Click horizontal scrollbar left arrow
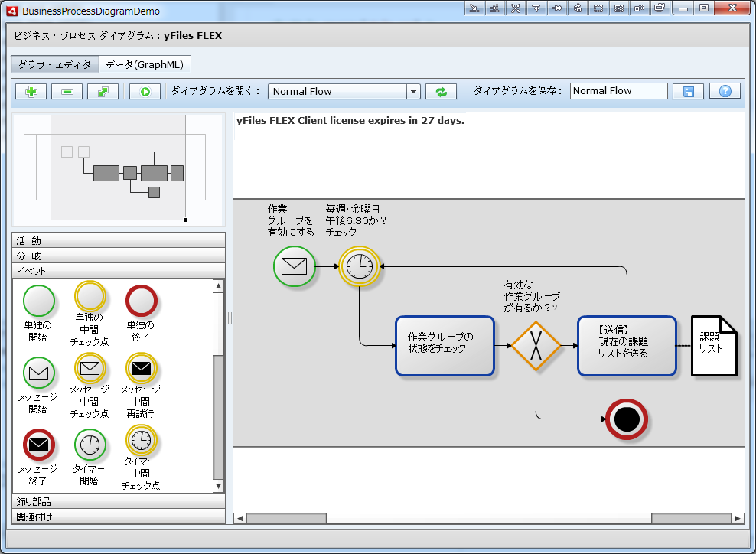 pos(240,518)
